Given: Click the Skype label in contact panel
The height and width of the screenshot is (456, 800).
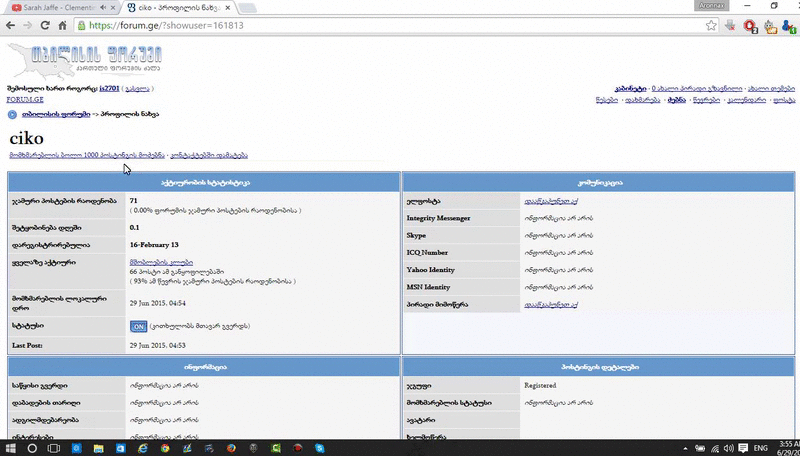Looking at the screenshot, I should tap(416, 235).
